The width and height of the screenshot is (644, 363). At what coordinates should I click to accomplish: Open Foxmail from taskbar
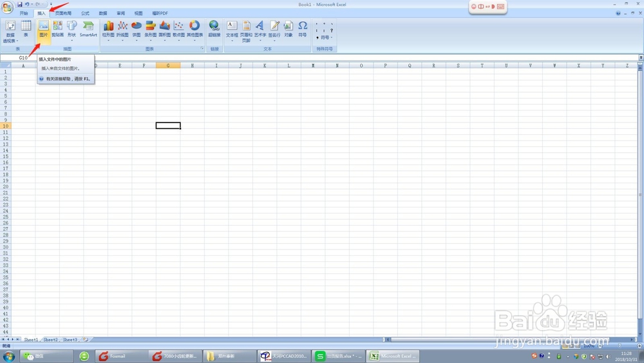click(x=122, y=356)
